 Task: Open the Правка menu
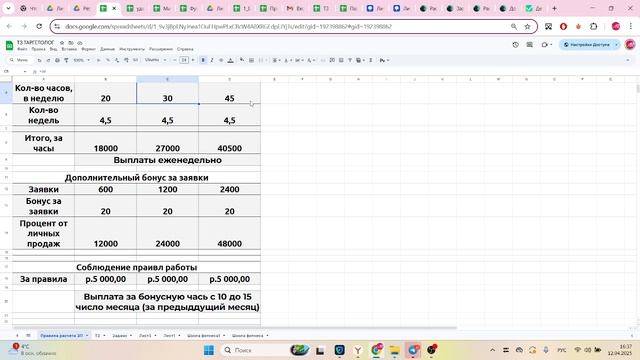(38, 49)
